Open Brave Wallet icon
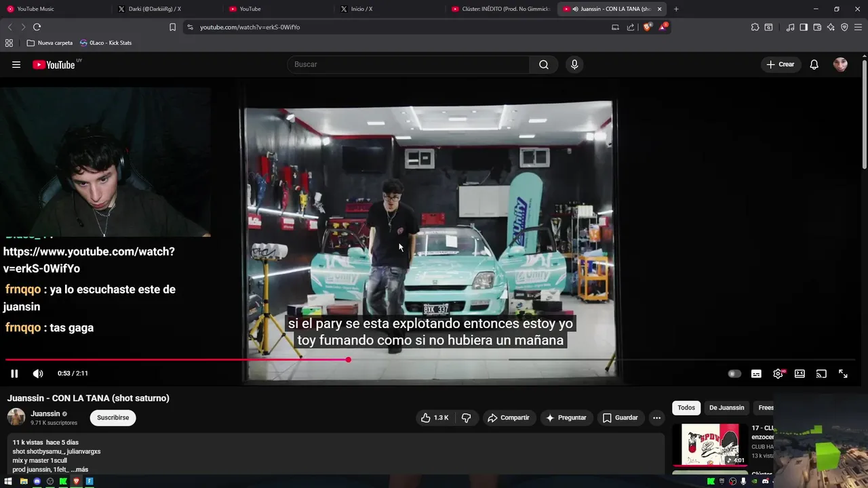Image resolution: width=868 pixels, height=488 pixels. (817, 27)
